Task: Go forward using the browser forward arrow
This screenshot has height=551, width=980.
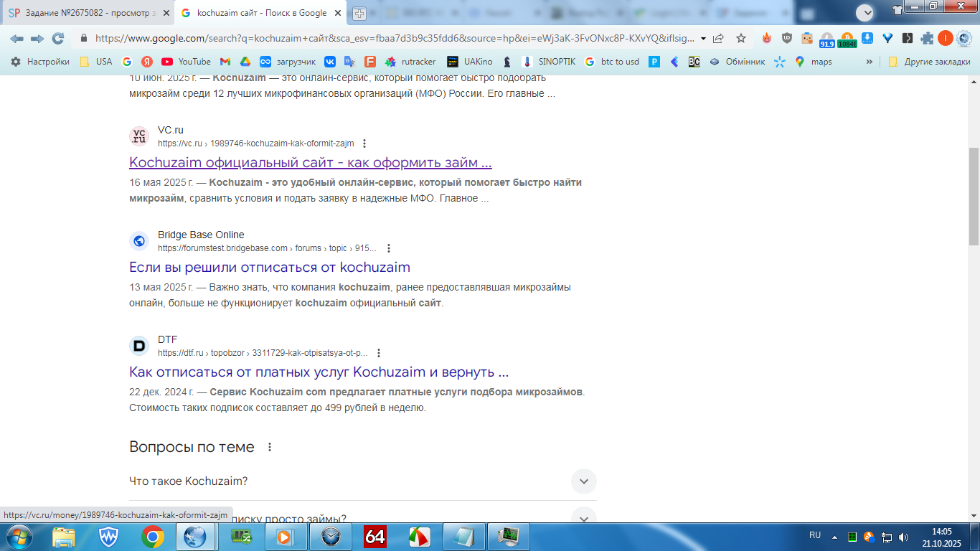Action: (x=37, y=39)
